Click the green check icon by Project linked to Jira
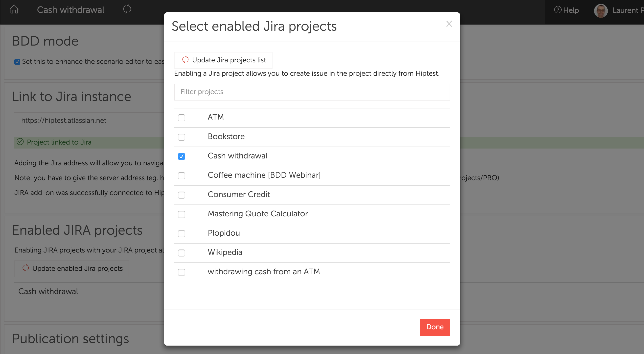644x354 pixels. pos(20,142)
